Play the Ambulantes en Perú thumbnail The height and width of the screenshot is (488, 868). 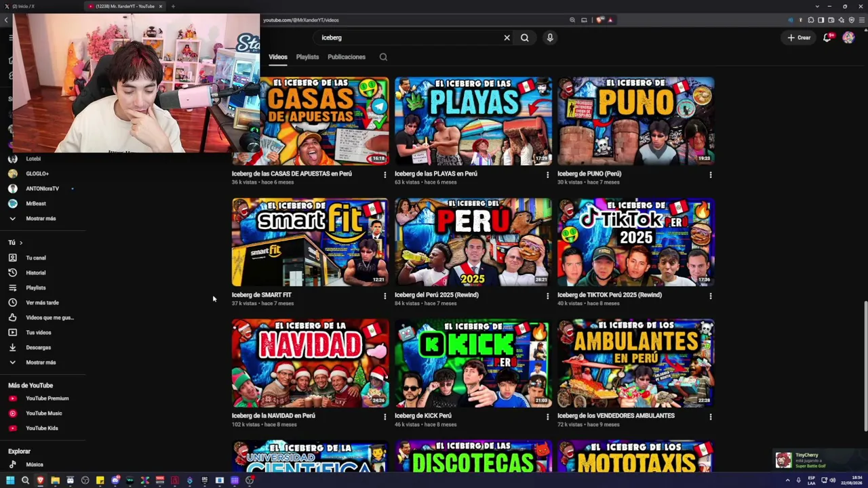click(x=636, y=363)
